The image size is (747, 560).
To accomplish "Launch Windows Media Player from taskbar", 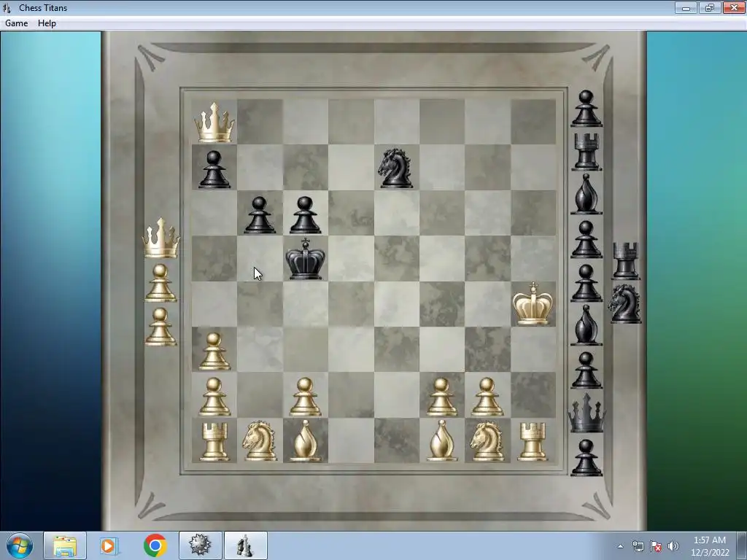I will click(109, 545).
